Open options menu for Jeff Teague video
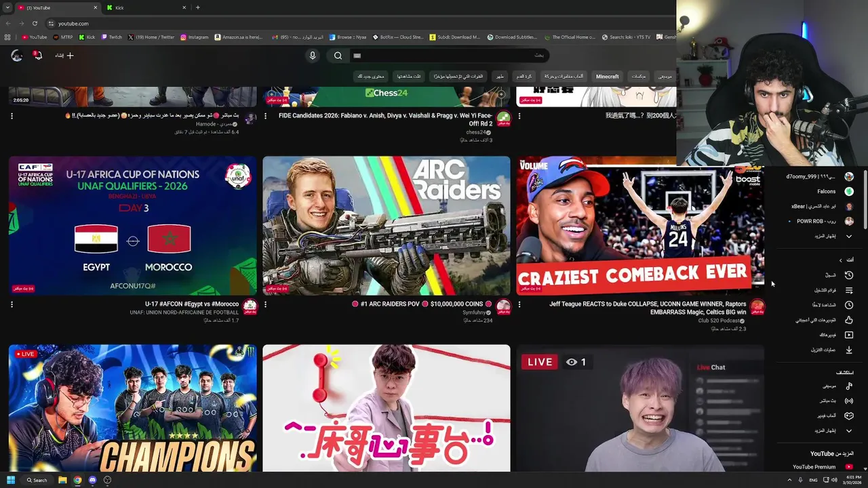This screenshot has width=868, height=488. (x=519, y=304)
